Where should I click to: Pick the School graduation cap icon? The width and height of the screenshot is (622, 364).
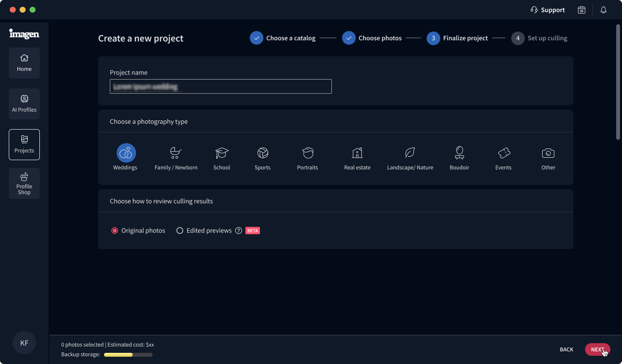click(x=222, y=153)
